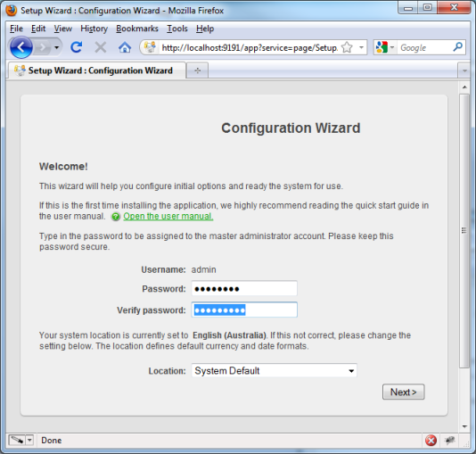Click the Firefox logo in title bar

coord(12,11)
